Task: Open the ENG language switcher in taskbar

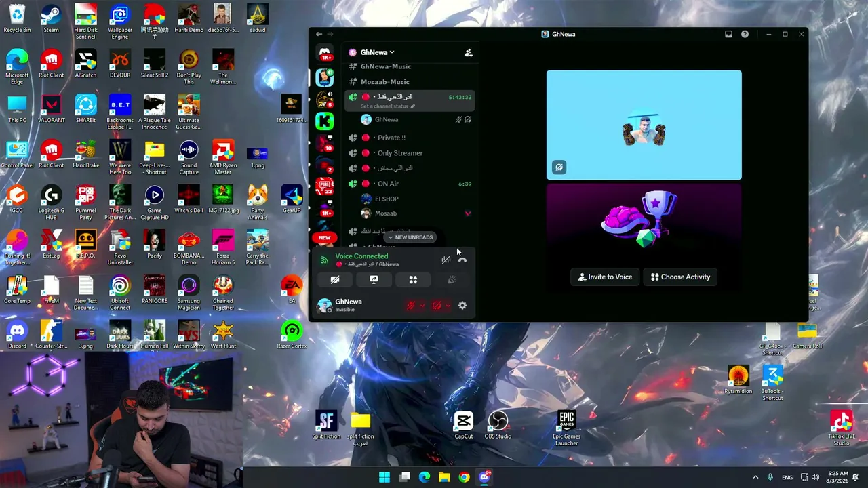Action: (787, 477)
